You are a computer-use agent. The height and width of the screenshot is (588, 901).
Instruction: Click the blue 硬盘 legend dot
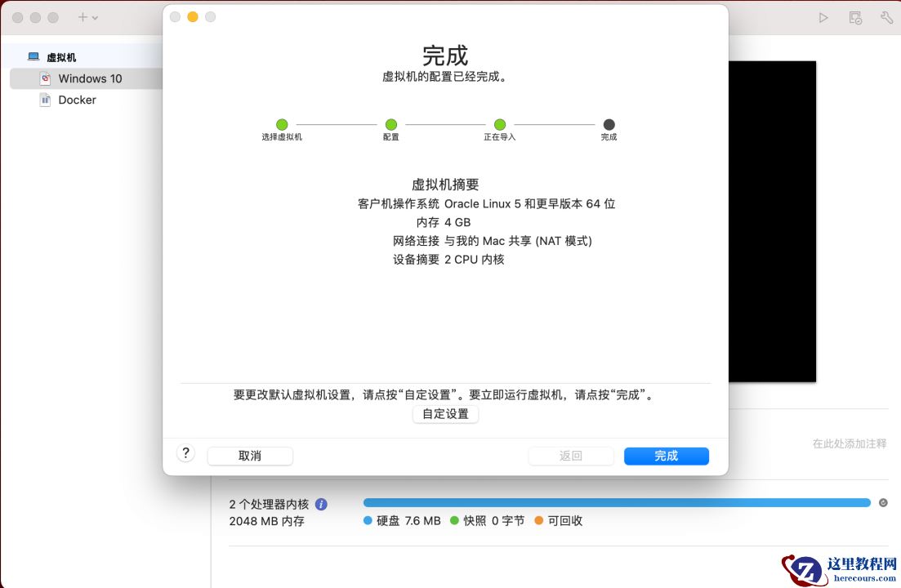368,520
